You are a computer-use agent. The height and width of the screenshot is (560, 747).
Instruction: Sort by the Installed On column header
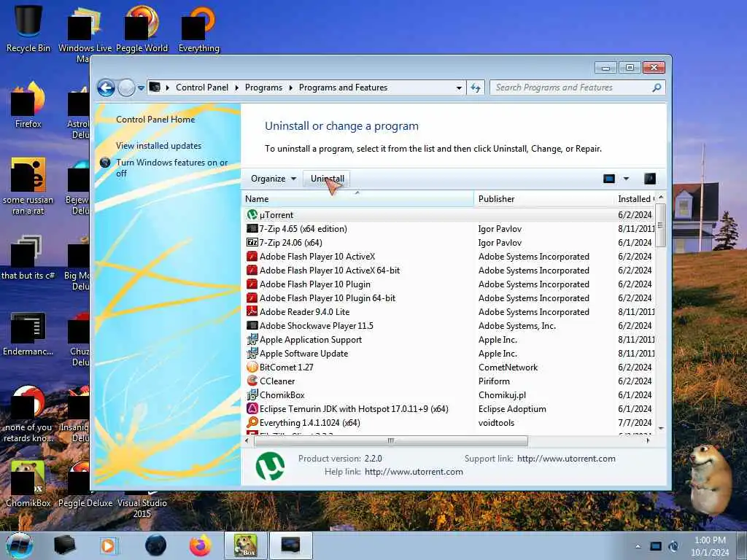[x=636, y=198]
